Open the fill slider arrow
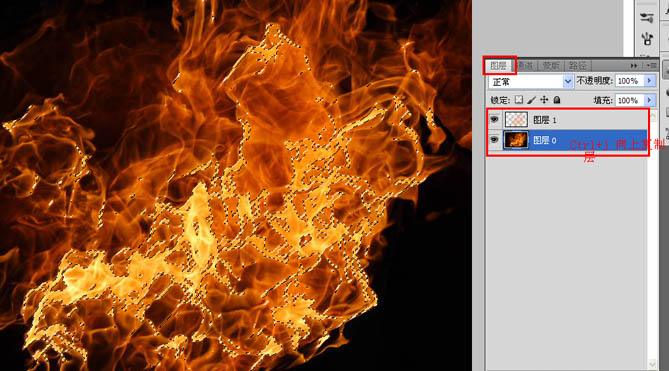 pos(649,100)
